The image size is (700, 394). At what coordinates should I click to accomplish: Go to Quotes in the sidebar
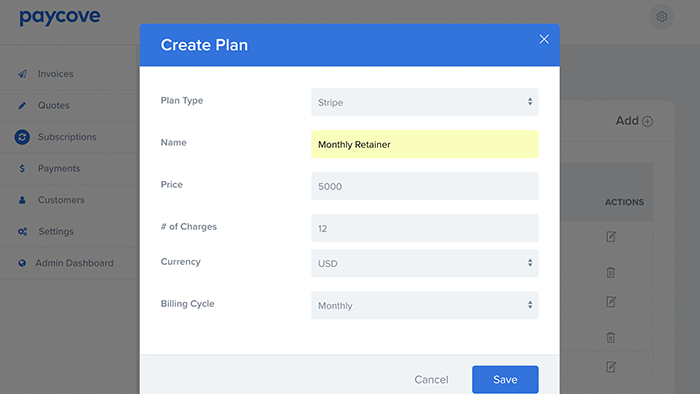click(x=54, y=106)
